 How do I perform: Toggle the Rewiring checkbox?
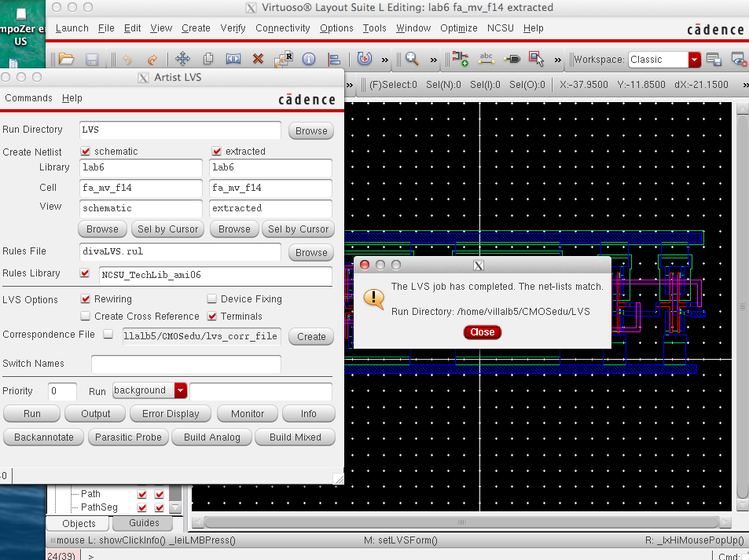86,299
